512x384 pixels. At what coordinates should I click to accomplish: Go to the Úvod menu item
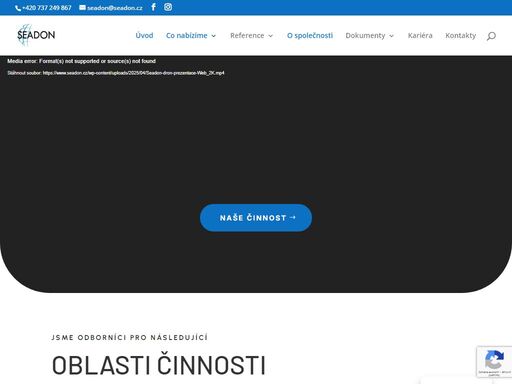pyautogui.click(x=144, y=35)
